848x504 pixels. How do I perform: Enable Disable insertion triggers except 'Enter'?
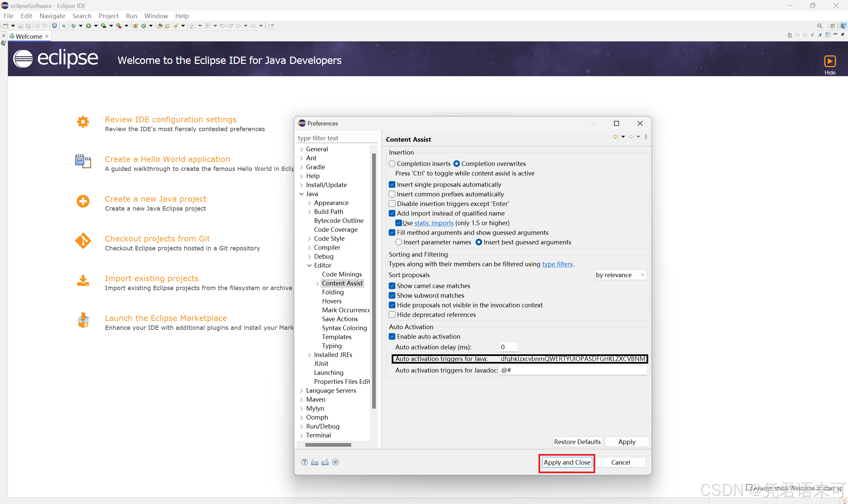click(x=392, y=203)
